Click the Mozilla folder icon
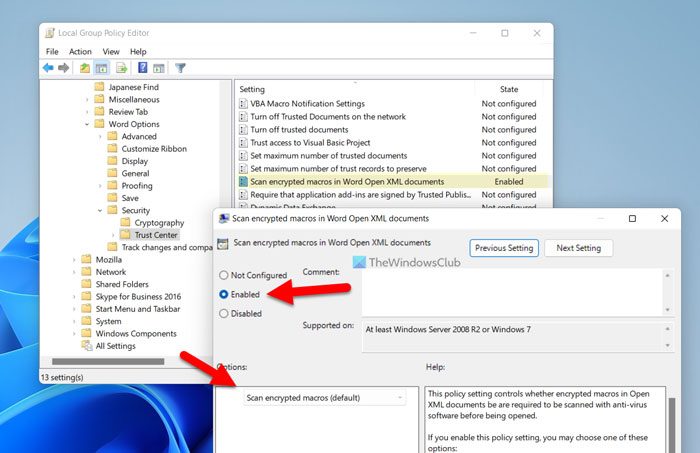 pyautogui.click(x=86, y=259)
